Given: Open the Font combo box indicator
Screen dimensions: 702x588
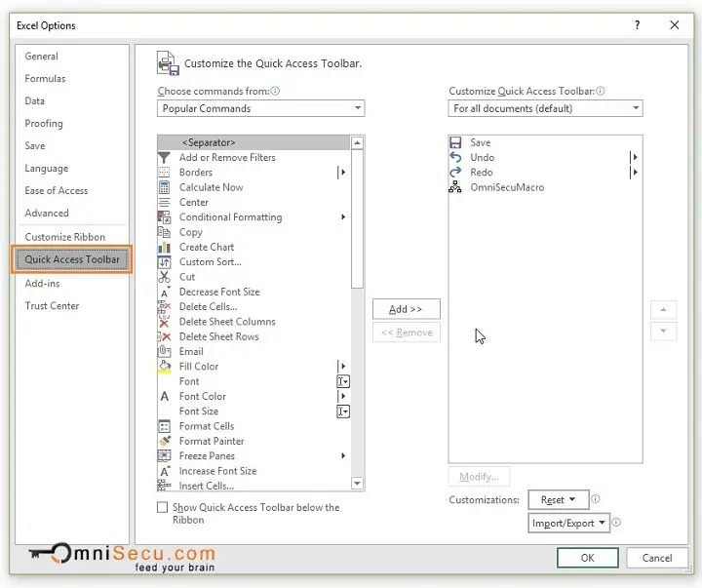Looking at the screenshot, I should click(343, 381).
